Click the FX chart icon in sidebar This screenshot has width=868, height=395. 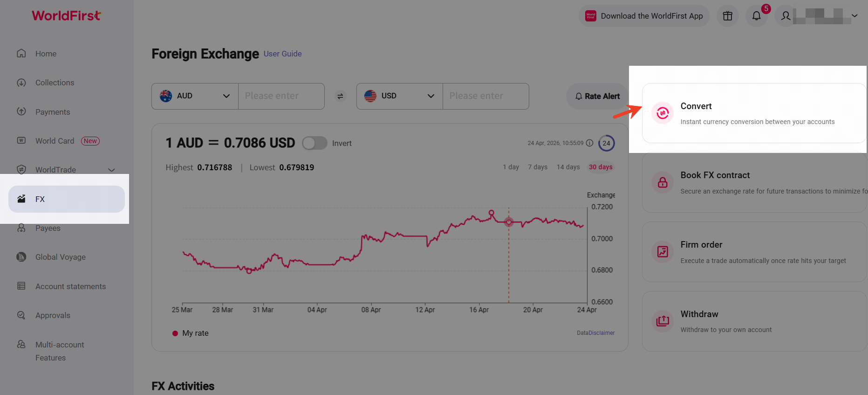[x=21, y=199]
